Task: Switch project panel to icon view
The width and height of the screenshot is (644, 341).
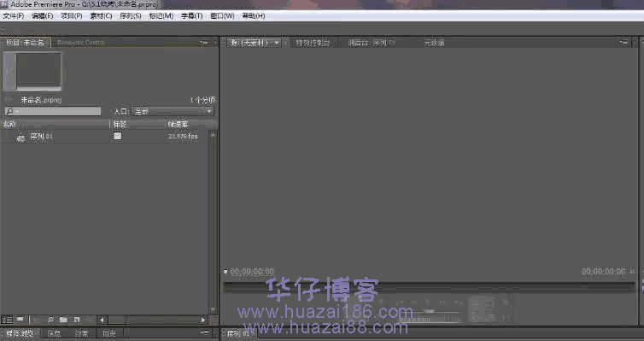Action: point(20,320)
